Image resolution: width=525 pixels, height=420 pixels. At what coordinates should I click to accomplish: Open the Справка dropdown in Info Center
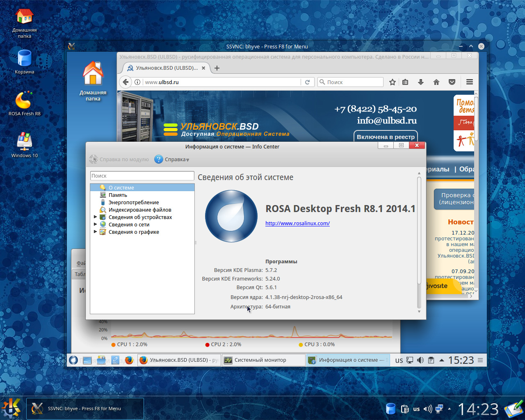click(172, 159)
